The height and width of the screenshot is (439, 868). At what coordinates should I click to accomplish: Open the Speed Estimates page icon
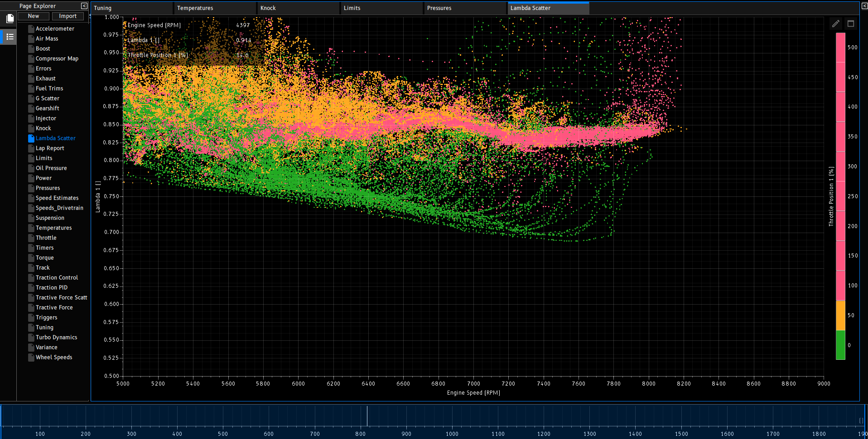[31, 198]
